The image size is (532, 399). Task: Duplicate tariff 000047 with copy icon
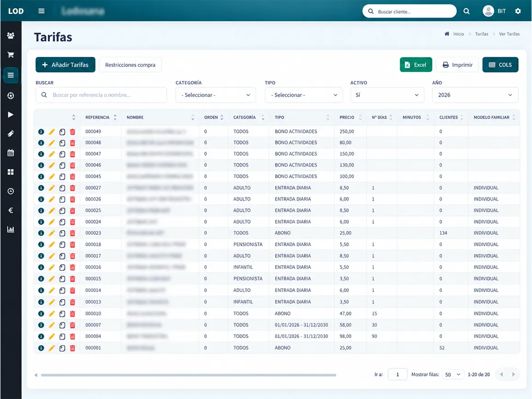click(62, 154)
